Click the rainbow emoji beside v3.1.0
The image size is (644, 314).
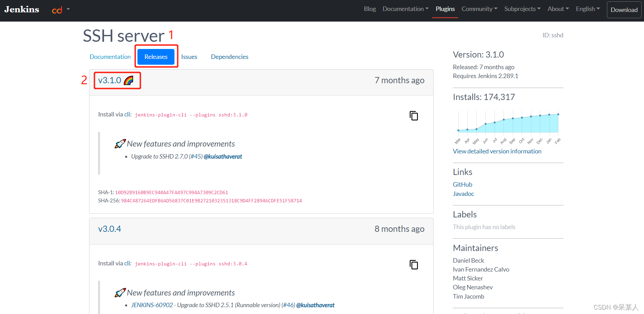tap(129, 80)
